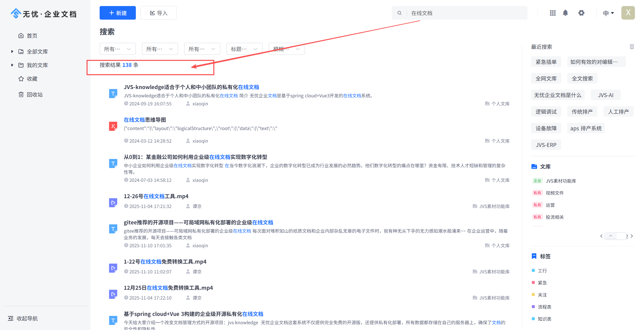Open the 在线文档思维导图 file icon
Viewport: 644px width, 330px height.
(113, 126)
